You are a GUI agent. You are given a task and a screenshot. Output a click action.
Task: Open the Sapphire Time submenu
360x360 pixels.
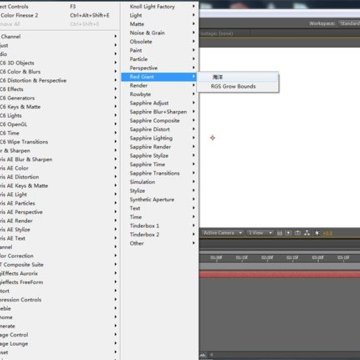160,164
